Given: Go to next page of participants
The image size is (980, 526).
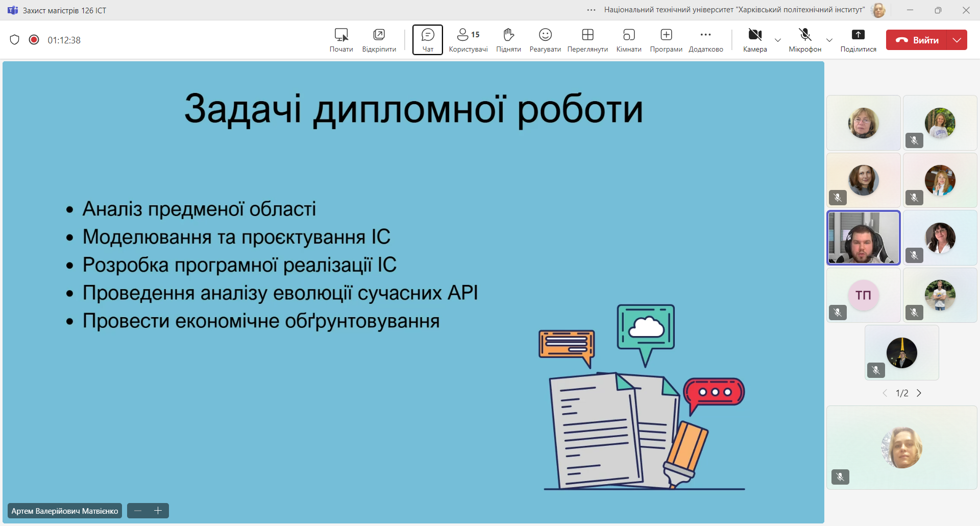Looking at the screenshot, I should 919,393.
